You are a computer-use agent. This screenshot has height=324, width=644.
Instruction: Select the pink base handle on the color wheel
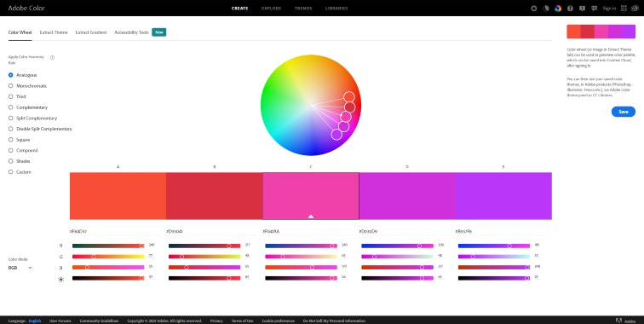346,117
